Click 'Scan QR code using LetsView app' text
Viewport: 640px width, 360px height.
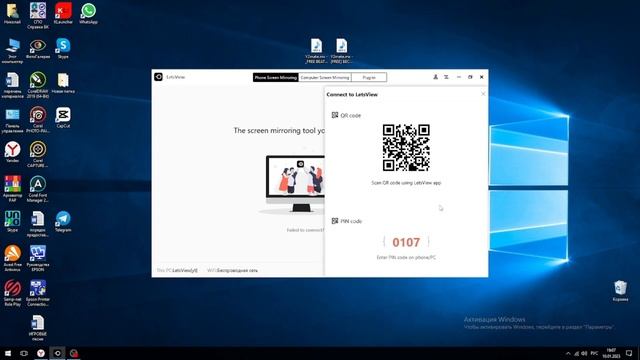[406, 183]
